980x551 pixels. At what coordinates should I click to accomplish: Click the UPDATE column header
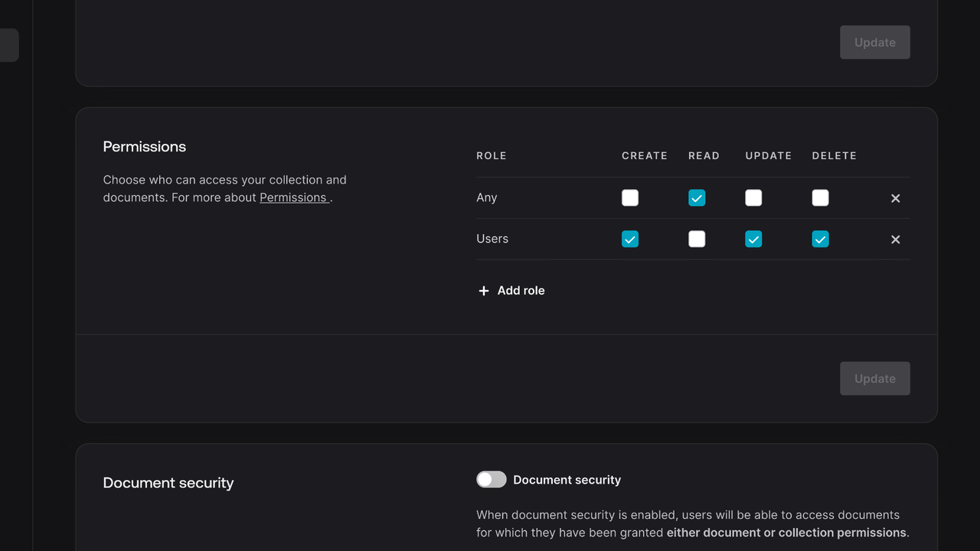pyautogui.click(x=769, y=155)
